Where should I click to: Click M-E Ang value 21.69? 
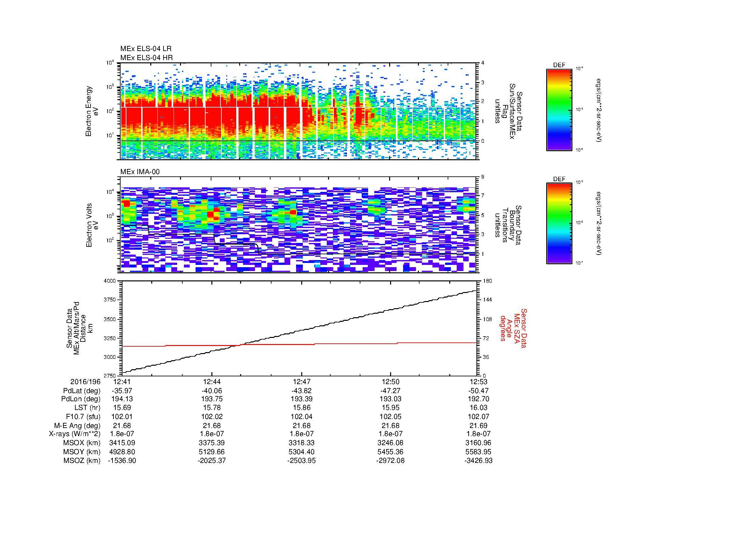478,425
